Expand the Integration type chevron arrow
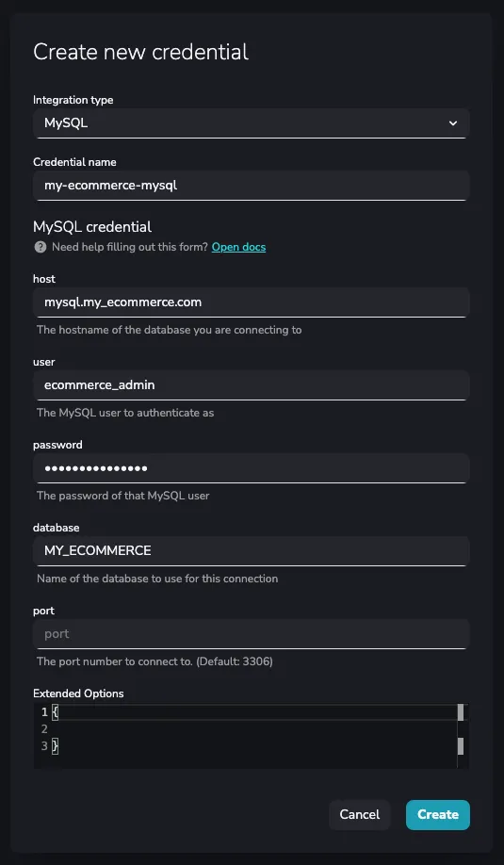 point(453,123)
